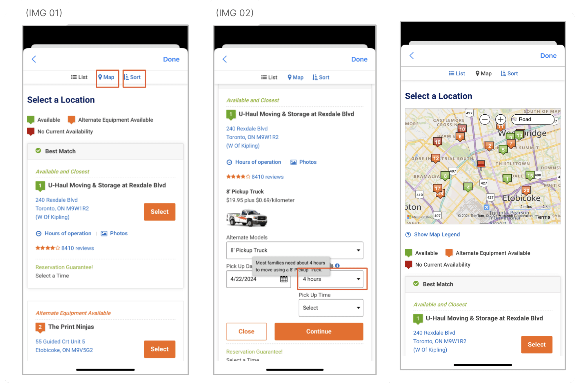This screenshot has width=582, height=392.
Task: Select The Print Ninjas location
Action: 160,349
